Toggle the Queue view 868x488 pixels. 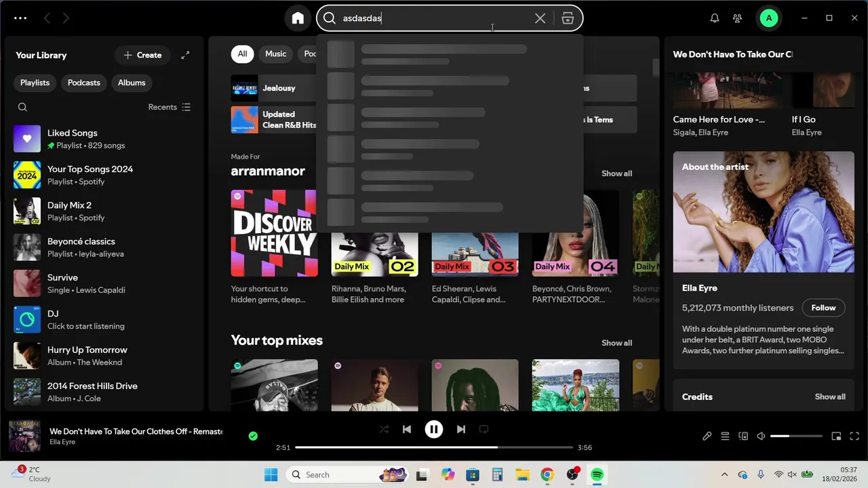[x=725, y=436]
